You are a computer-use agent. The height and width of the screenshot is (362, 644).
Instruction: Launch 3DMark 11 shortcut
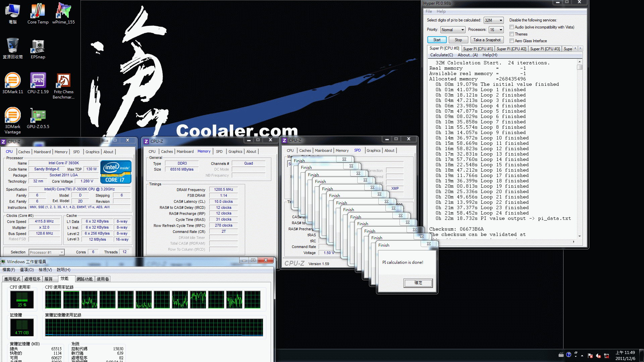click(12, 83)
